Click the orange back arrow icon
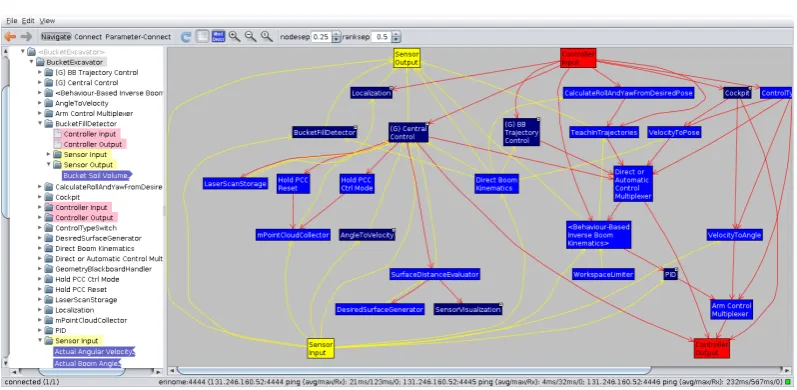Viewport: 797px width, 390px height. point(10,37)
